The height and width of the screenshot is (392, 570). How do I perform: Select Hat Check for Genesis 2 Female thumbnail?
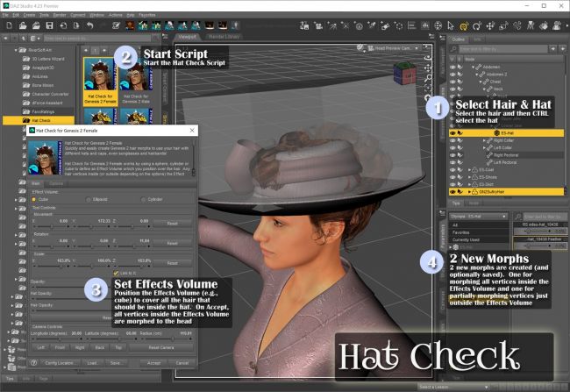tap(100, 82)
